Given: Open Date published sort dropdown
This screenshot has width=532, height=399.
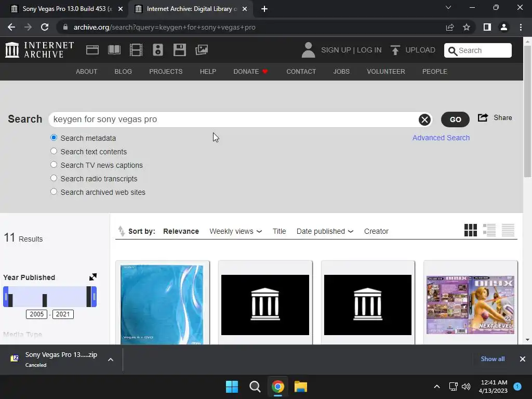Looking at the screenshot, I should tap(325, 231).
